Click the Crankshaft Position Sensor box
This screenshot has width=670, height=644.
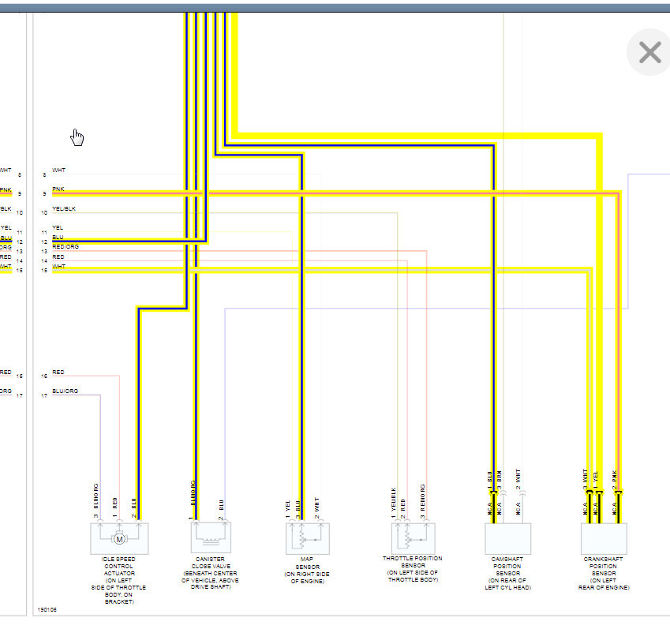604,539
